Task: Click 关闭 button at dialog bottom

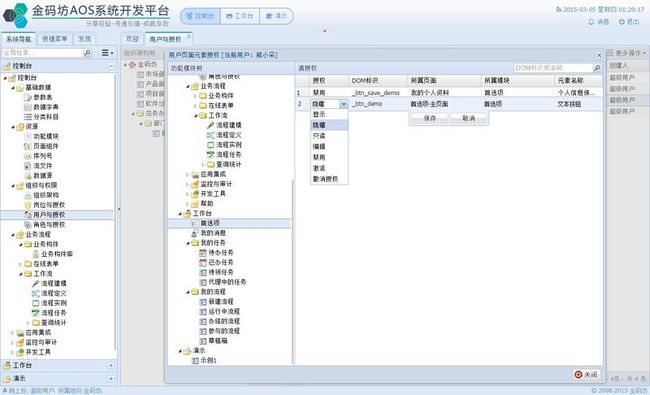Action: point(586,375)
